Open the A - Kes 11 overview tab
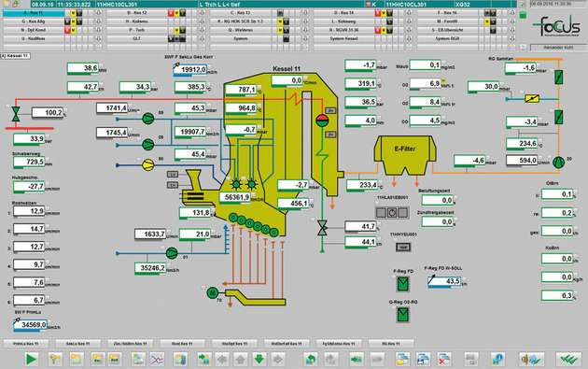This screenshot has width=588, height=369. coord(34,13)
